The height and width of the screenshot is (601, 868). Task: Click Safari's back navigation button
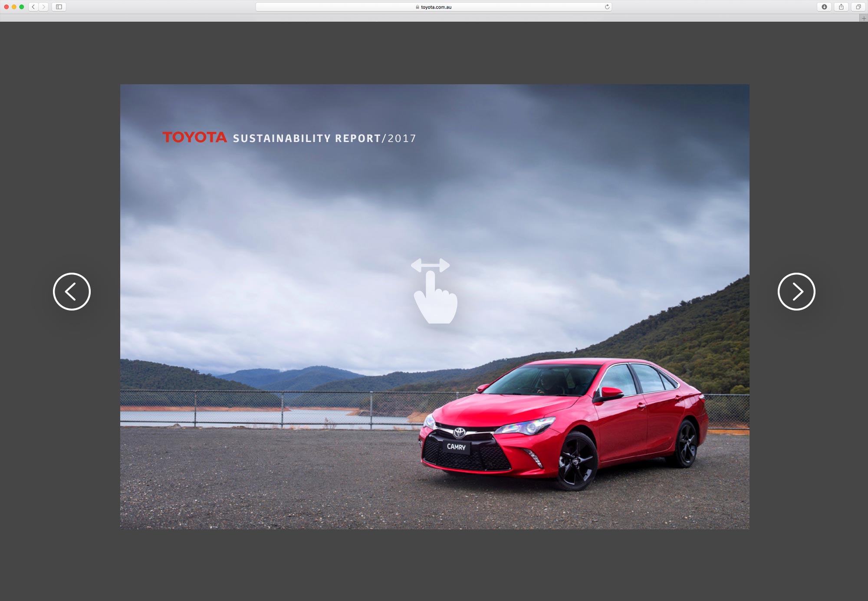[33, 7]
